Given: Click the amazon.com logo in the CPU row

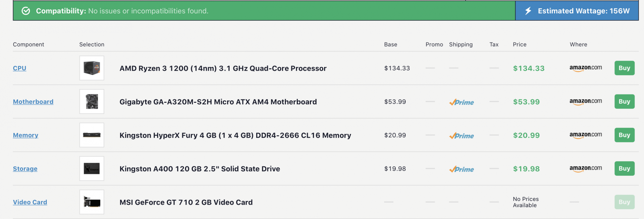Looking at the screenshot, I should click(586, 68).
